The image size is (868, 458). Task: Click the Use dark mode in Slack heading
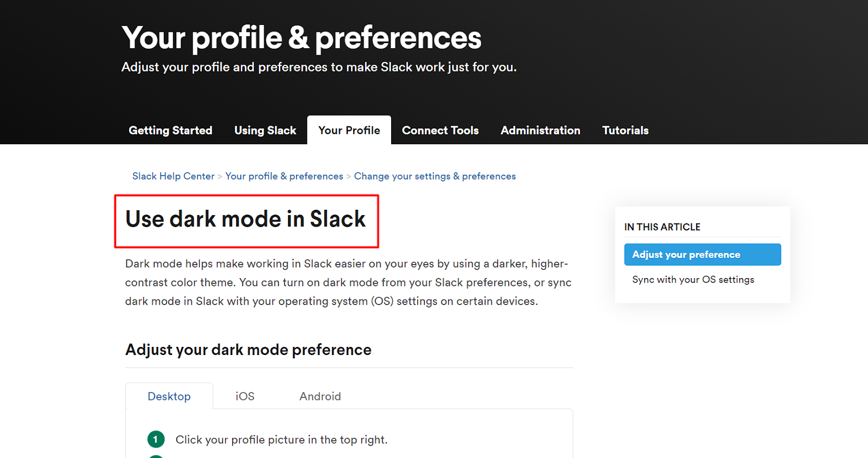pyautogui.click(x=246, y=220)
